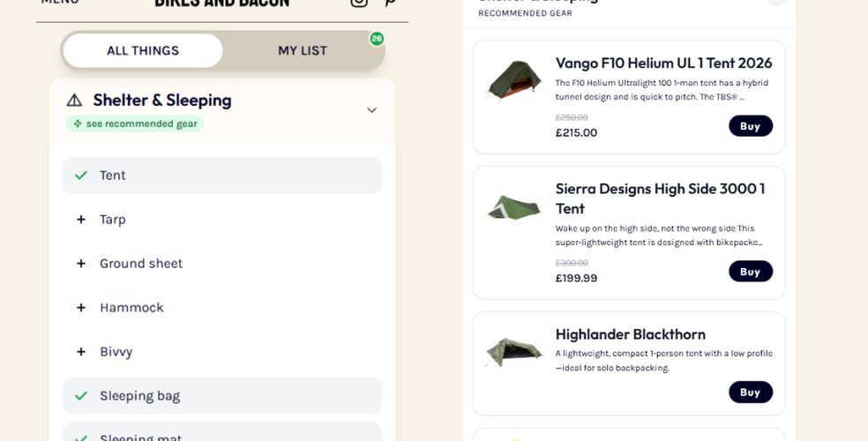Open the Highlander Blackthorn product image
The width and height of the screenshot is (868, 441).
tap(514, 351)
